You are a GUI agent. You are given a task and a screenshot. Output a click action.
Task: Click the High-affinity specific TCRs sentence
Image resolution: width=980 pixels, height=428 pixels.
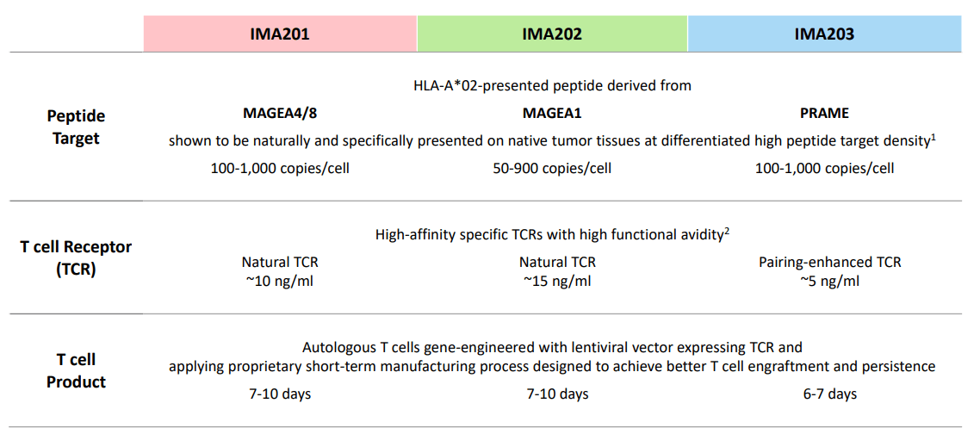point(553,235)
